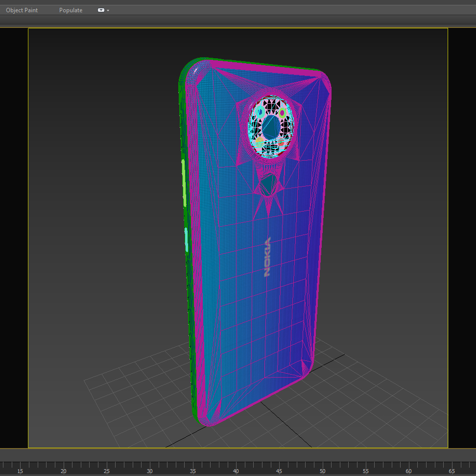Viewport: 476px width, 476px height.
Task: Select the round camera module on the phone
Action: click(x=271, y=127)
